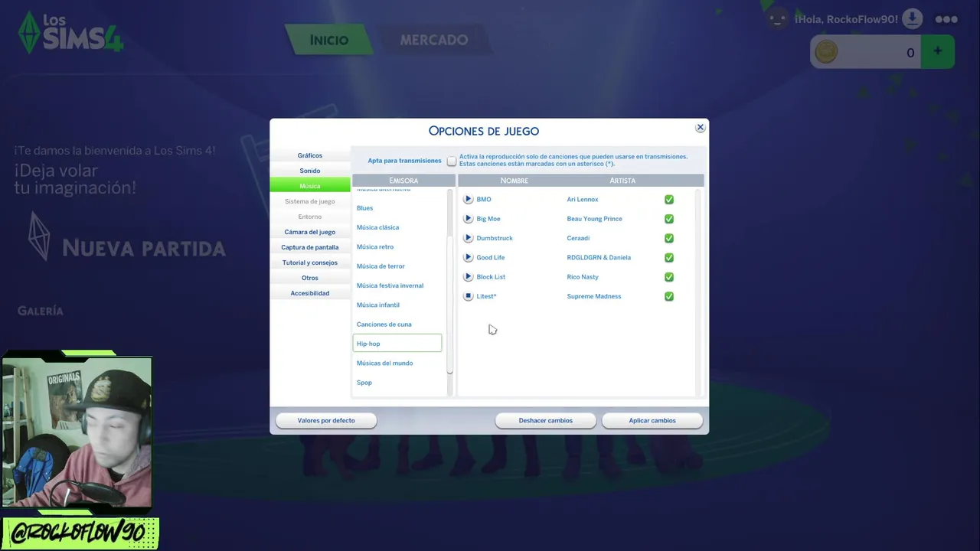Play the BMO song preview
Viewport: 980px width, 551px height.
click(469, 199)
